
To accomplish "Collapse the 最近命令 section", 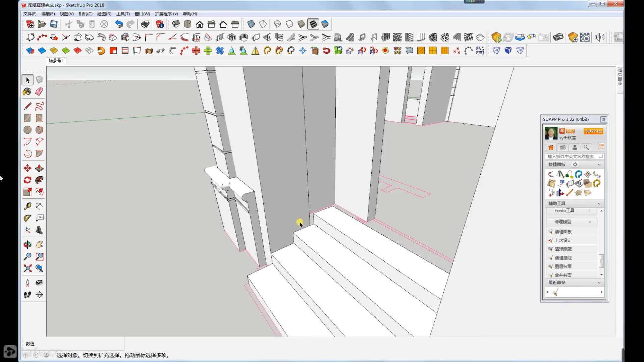I will click(x=599, y=283).
